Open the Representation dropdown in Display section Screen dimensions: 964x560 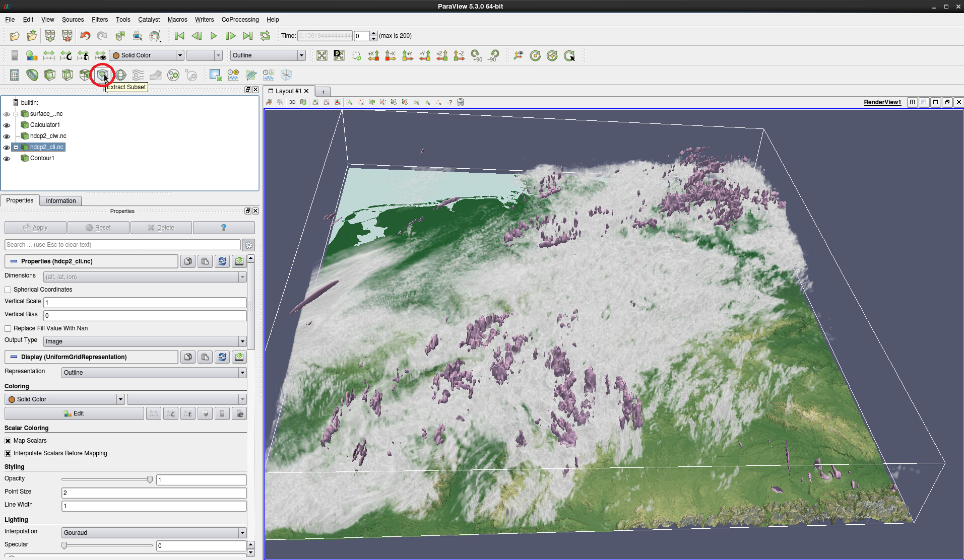click(154, 373)
